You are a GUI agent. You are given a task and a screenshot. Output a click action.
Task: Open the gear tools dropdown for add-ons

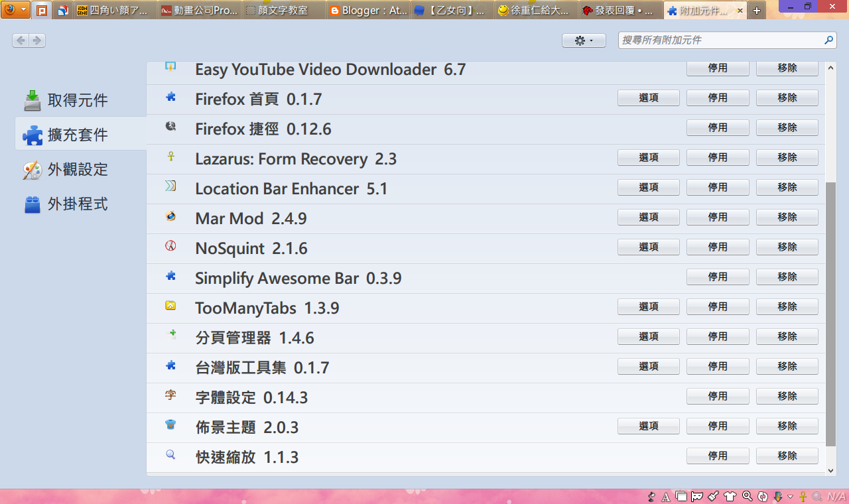[583, 40]
